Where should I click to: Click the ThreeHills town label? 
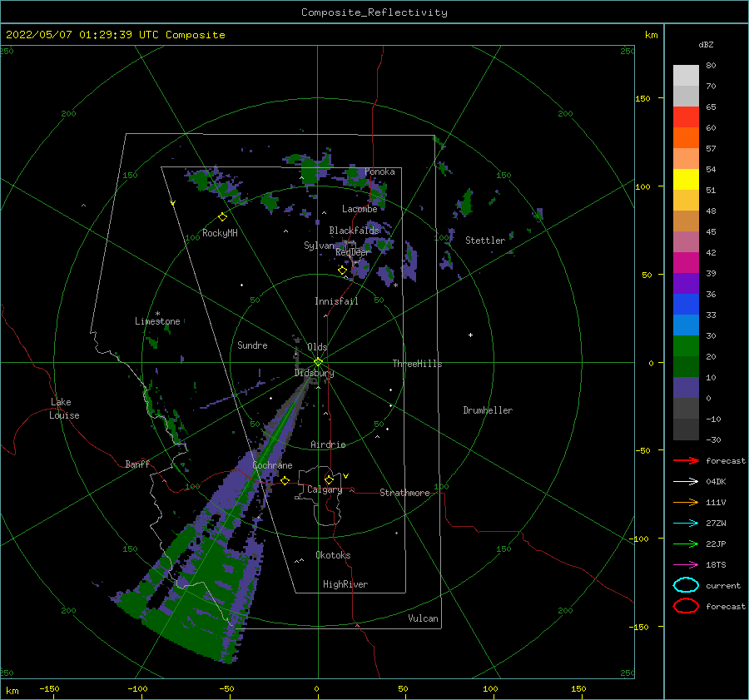click(417, 364)
